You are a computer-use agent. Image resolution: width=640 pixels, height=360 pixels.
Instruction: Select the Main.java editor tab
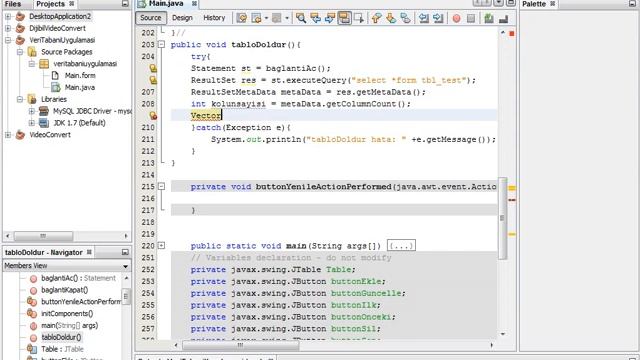(166, 4)
